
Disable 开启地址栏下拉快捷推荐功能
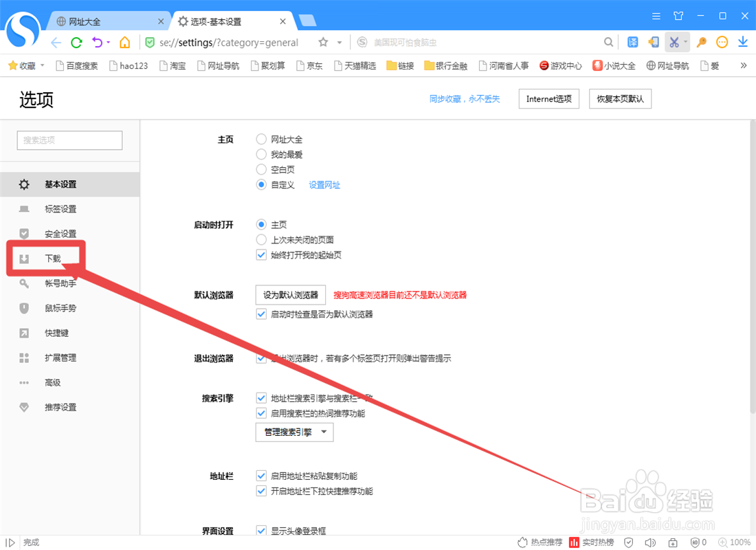click(261, 491)
